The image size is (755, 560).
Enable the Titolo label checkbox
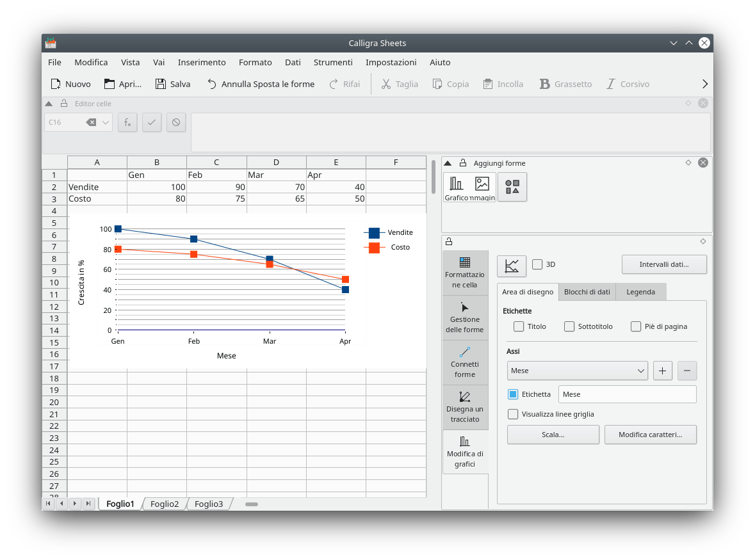pyautogui.click(x=519, y=326)
